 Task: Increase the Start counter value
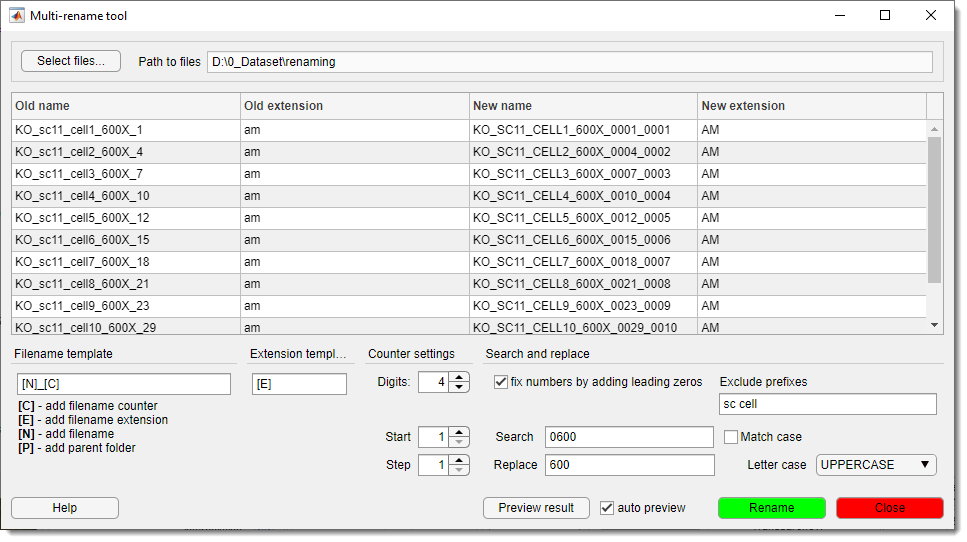[x=459, y=432]
